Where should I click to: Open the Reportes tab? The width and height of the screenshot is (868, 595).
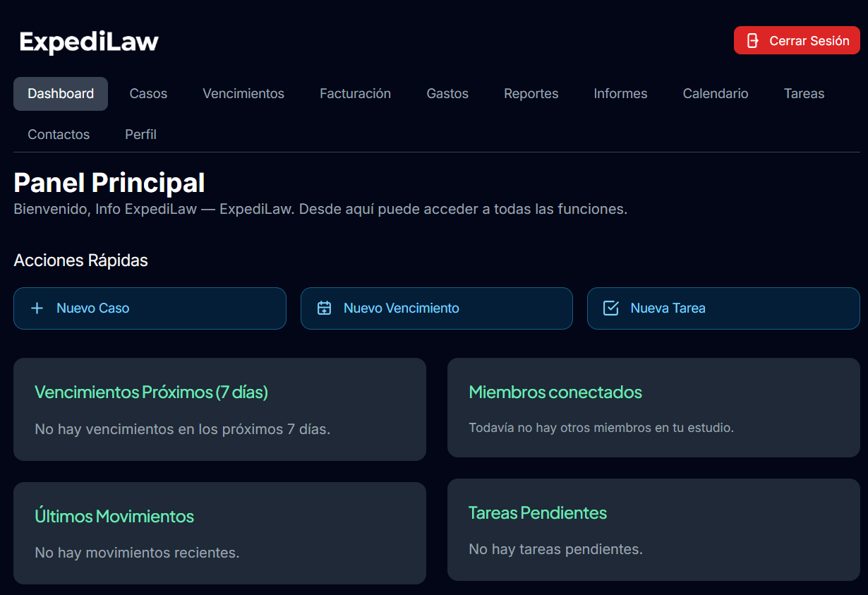click(x=531, y=93)
